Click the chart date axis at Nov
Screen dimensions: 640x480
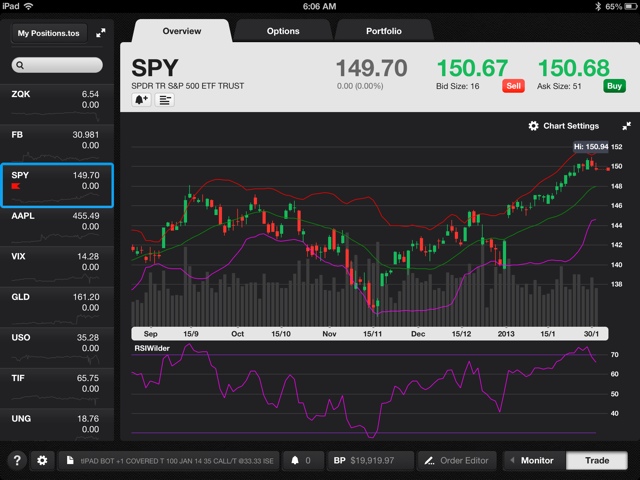click(329, 334)
